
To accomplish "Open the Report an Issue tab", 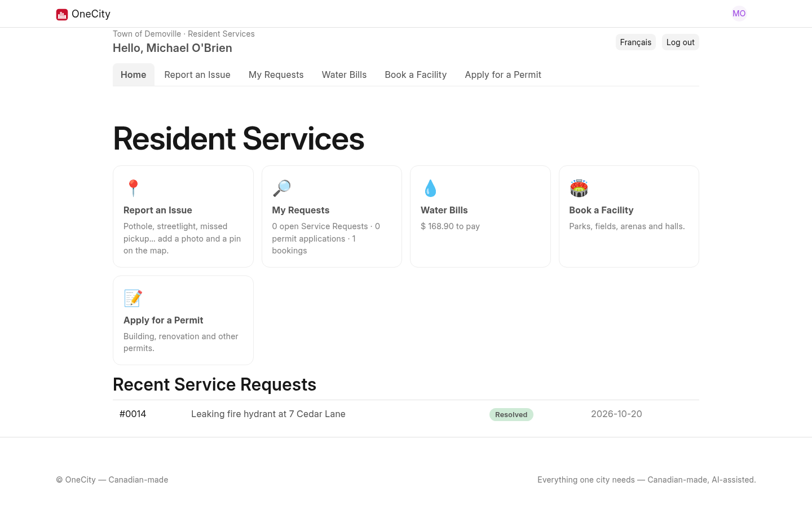I will (197, 75).
